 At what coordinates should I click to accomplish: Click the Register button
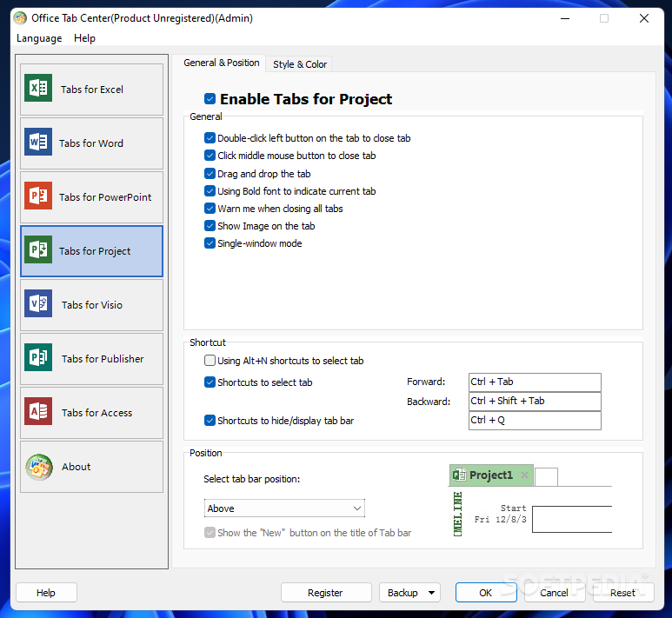[x=326, y=593]
